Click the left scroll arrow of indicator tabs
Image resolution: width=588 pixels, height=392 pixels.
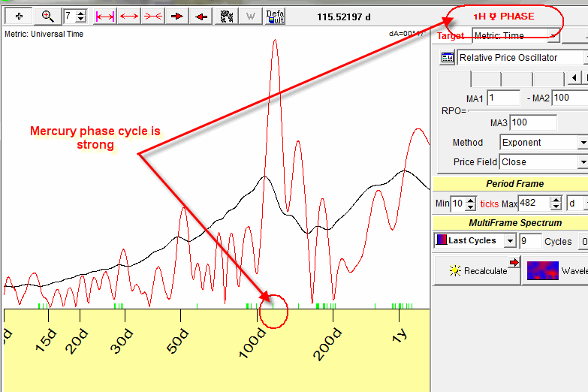coord(574,78)
